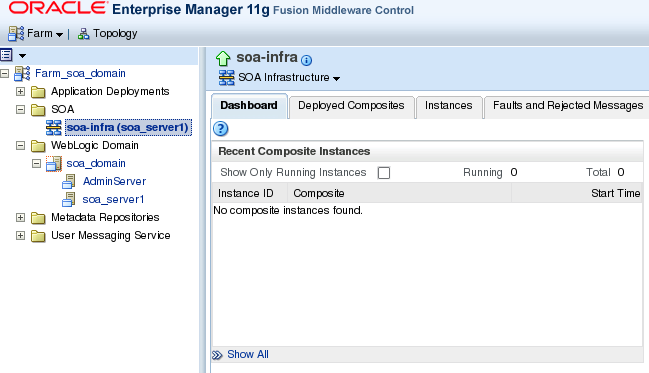Click the Total count label

598,173
